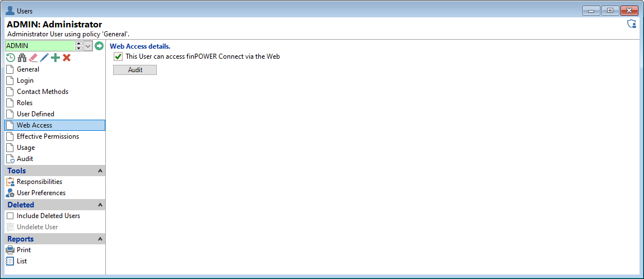Open the Login page

tap(55, 81)
